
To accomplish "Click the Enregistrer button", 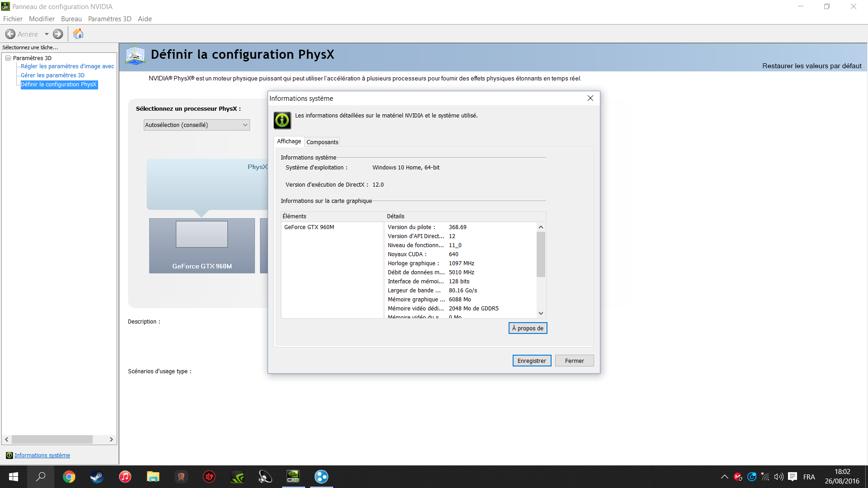I will click(532, 361).
